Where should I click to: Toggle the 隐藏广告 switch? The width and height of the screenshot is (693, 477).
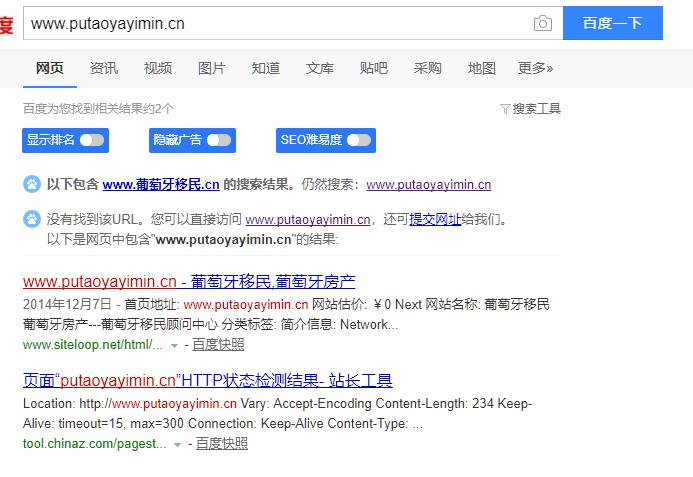click(x=219, y=140)
